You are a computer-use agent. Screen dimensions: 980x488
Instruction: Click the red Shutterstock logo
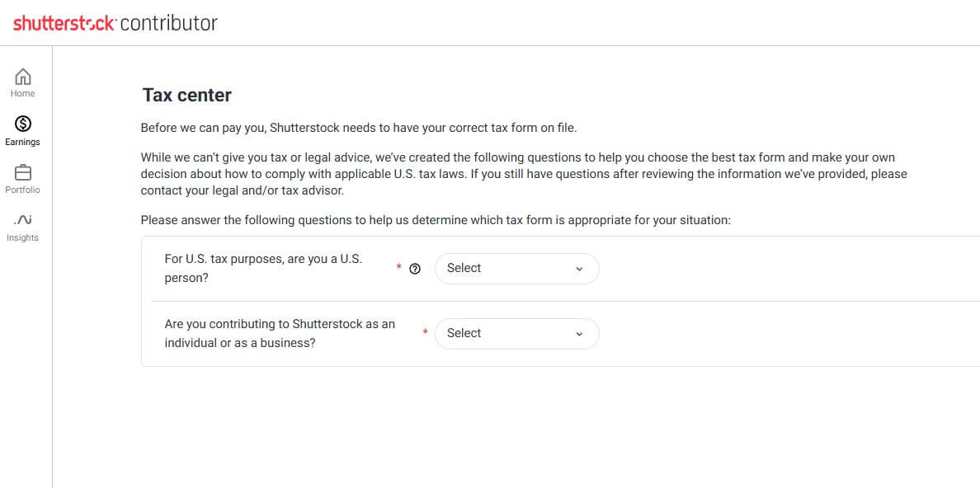pyautogui.click(x=64, y=24)
